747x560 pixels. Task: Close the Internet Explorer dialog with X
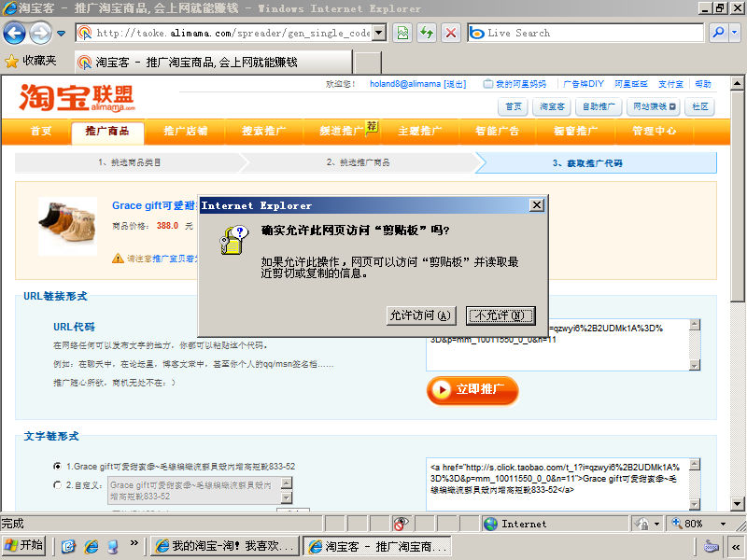pyautogui.click(x=536, y=205)
